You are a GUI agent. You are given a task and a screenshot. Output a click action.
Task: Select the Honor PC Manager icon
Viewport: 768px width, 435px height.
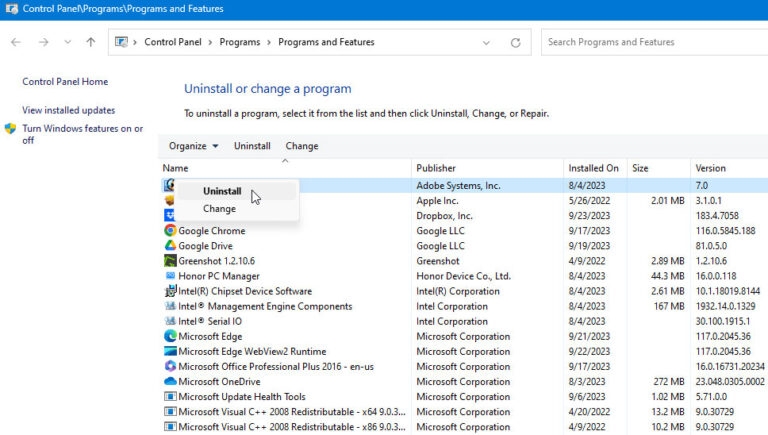[170, 276]
